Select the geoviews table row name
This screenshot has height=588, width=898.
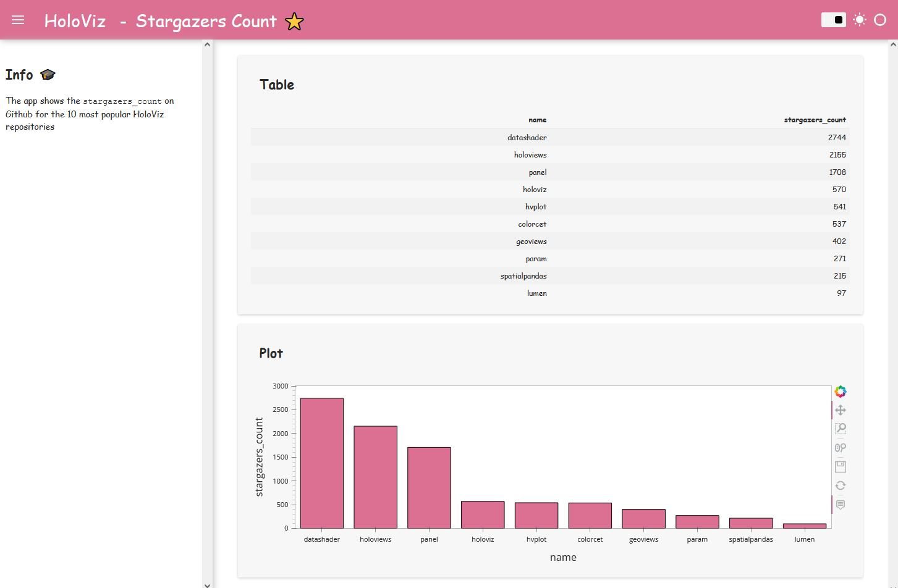[531, 241]
